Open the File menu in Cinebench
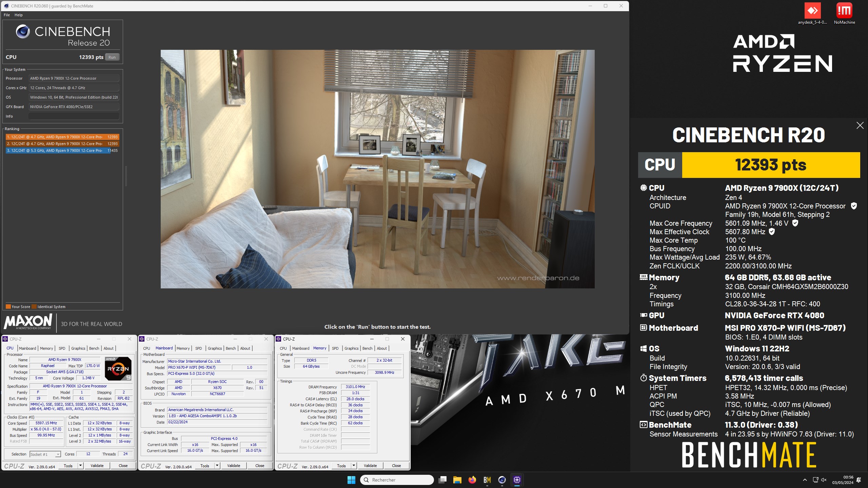868x488 pixels. tap(7, 15)
